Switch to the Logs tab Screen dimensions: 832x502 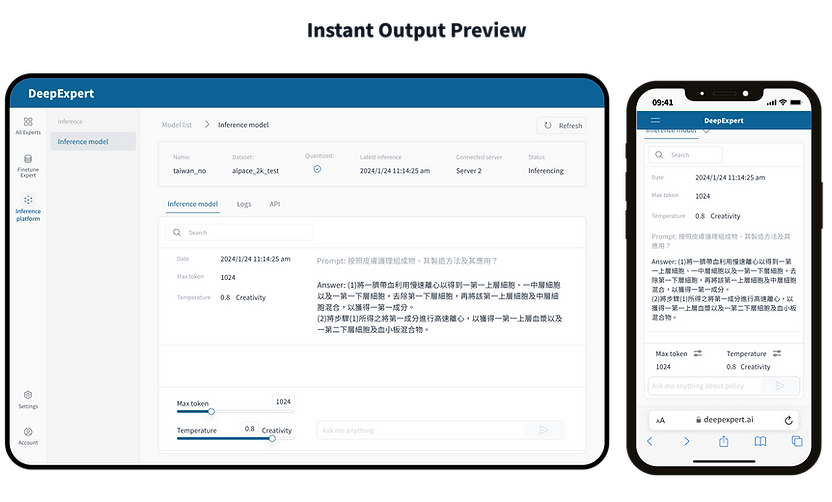tap(244, 204)
